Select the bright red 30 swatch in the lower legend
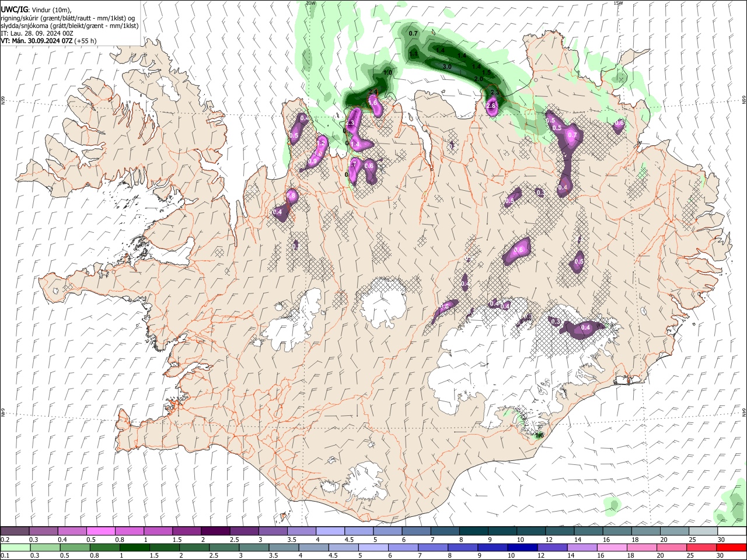Viewport: 747px width, 560px height. point(731,547)
